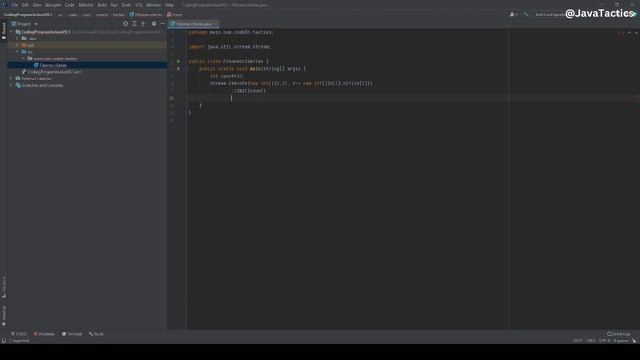640x360 pixels.
Task: Click the import java.util.stream.Stream line
Action: 230,47
